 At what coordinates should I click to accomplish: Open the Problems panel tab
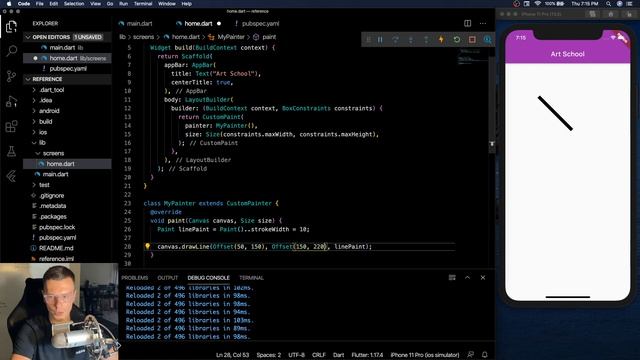pos(135,278)
